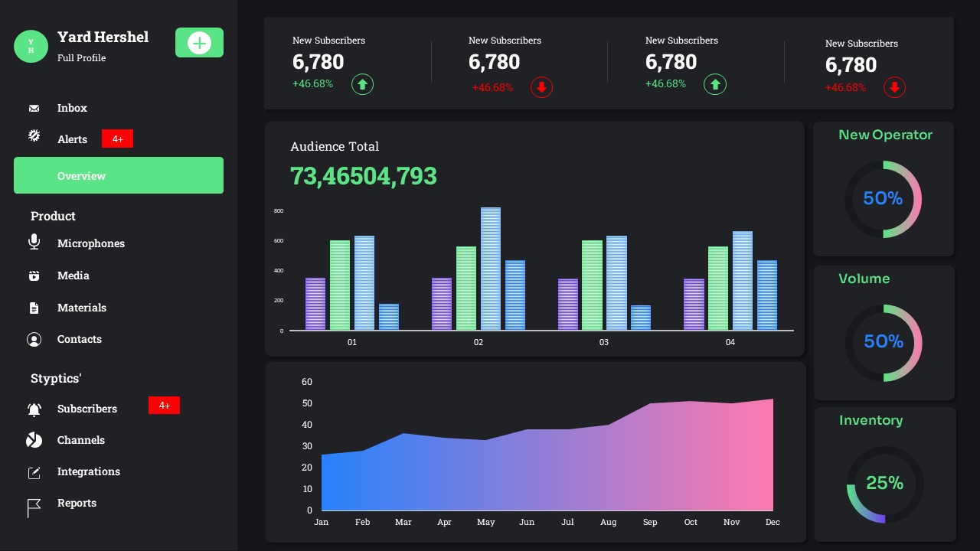Click the Inbox envelope icon

(x=34, y=109)
